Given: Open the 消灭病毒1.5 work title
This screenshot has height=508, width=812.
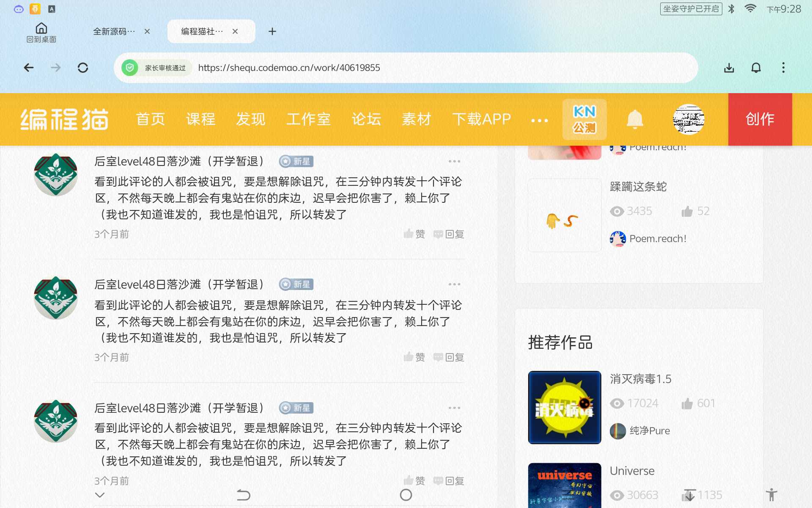Looking at the screenshot, I should click(641, 379).
